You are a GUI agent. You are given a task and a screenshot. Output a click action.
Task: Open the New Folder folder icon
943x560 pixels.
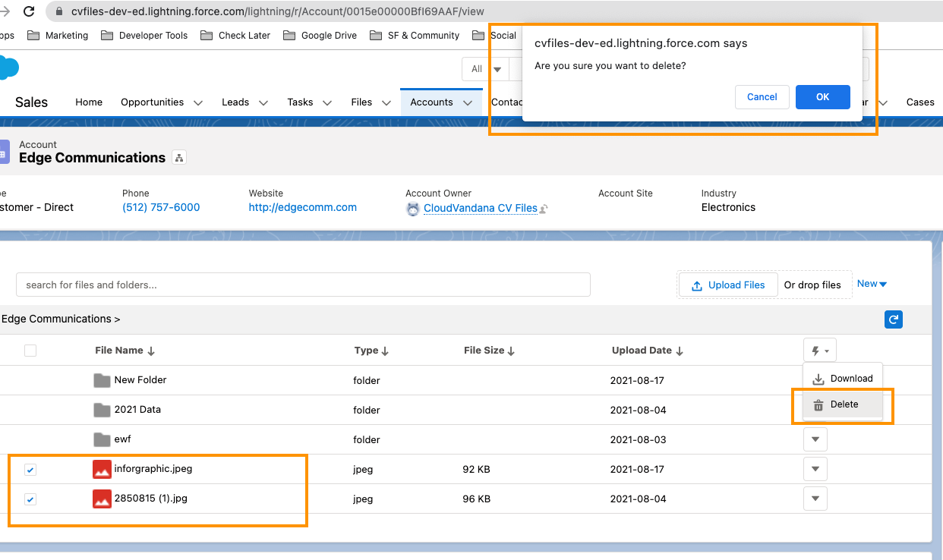coord(102,380)
